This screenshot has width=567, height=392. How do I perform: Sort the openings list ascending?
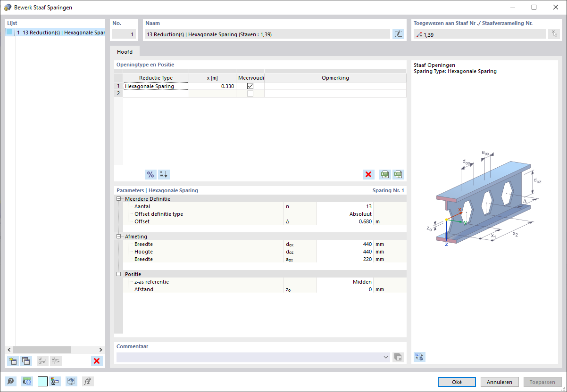[163, 174]
